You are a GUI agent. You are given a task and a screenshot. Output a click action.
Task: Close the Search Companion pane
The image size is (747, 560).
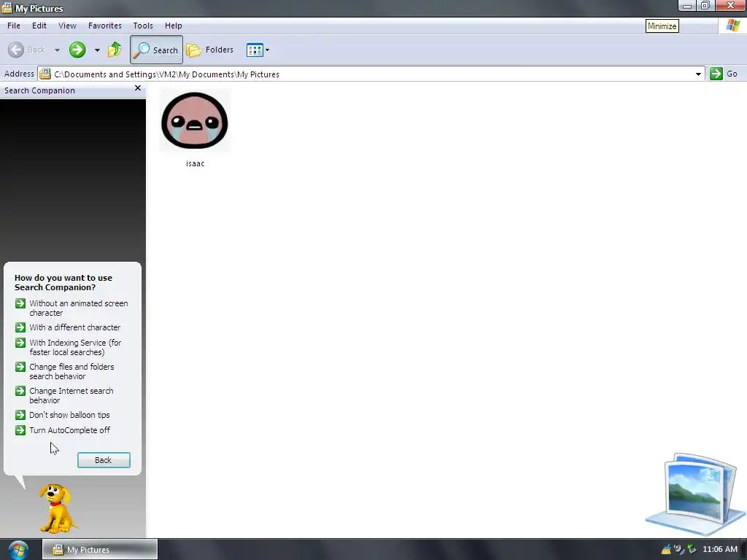point(138,88)
